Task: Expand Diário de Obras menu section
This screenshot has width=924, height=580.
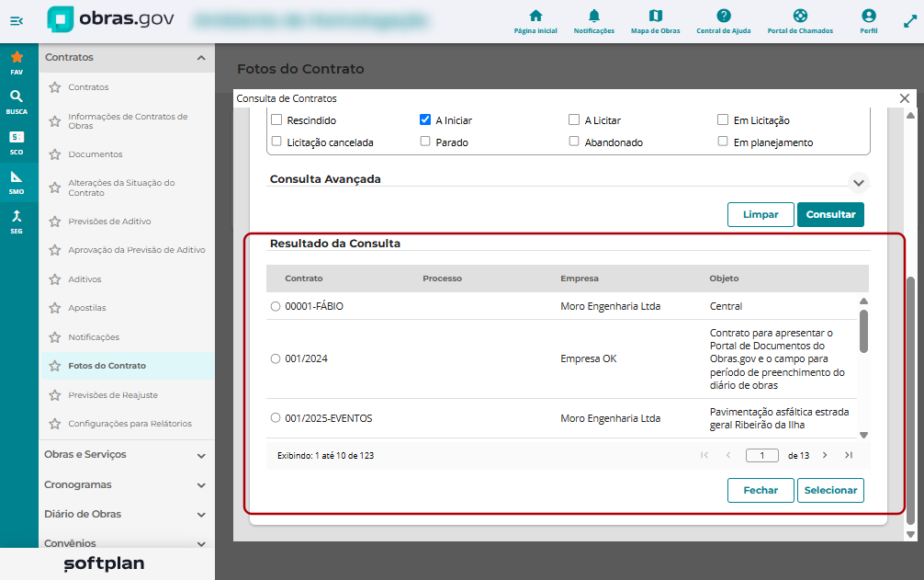Action: coord(201,515)
